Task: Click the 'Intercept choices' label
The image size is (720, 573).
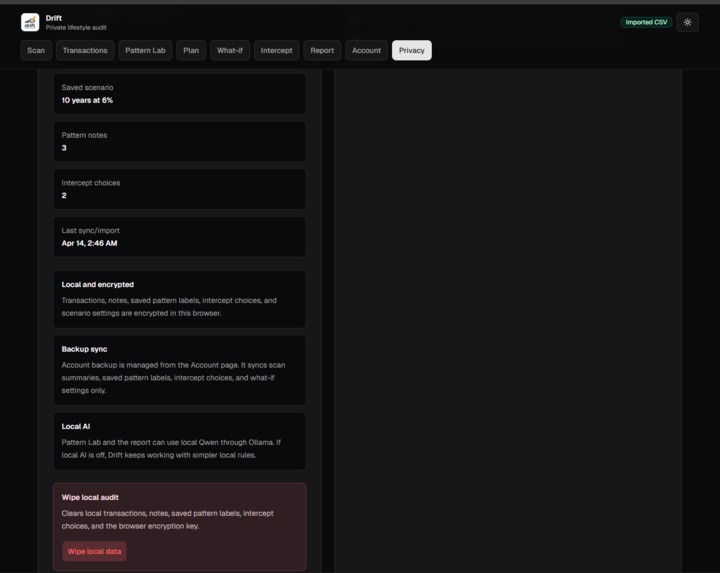Action: coord(91,183)
